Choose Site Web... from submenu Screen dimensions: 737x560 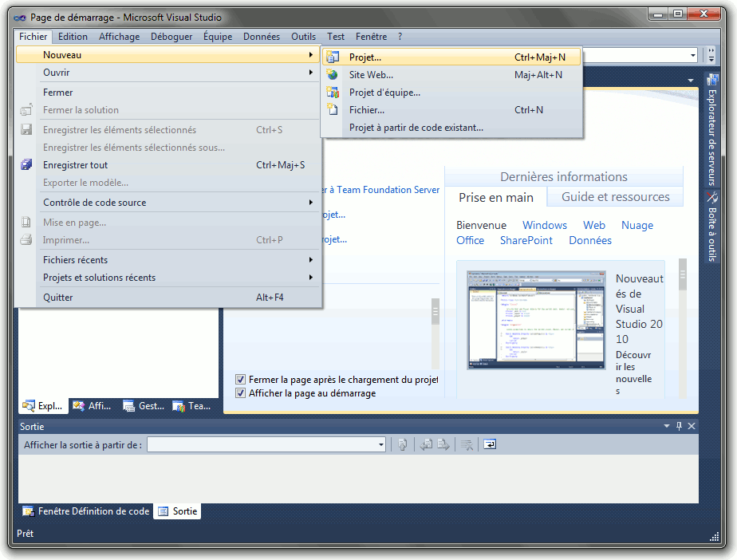451,75
